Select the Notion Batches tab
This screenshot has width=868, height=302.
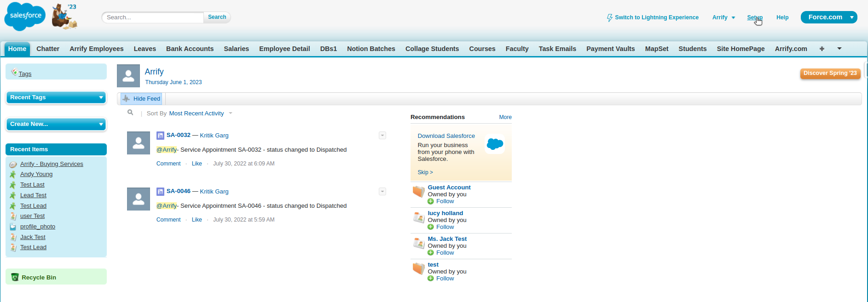pos(371,49)
